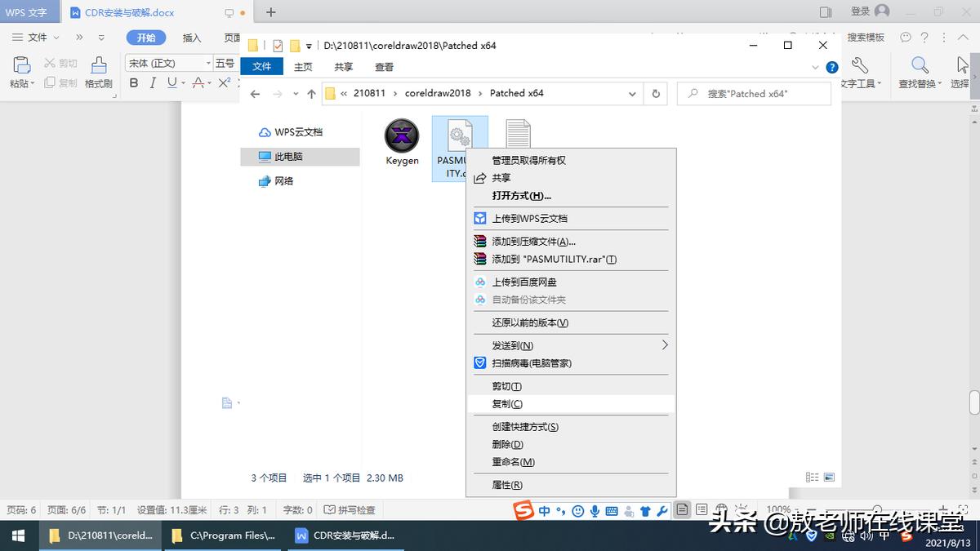The width and height of the screenshot is (980, 551).
Task: Apply superscript formatting with the X² icon
Action: [x=224, y=82]
